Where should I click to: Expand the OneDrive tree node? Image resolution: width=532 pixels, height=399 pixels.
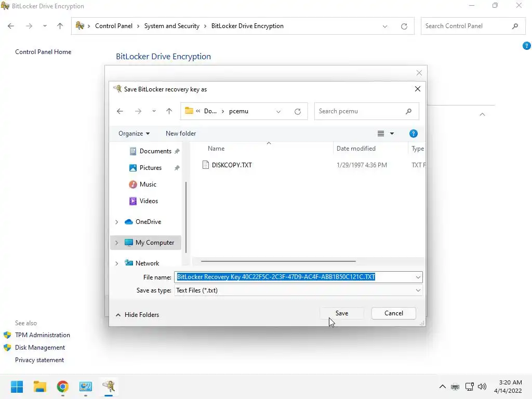(x=117, y=222)
